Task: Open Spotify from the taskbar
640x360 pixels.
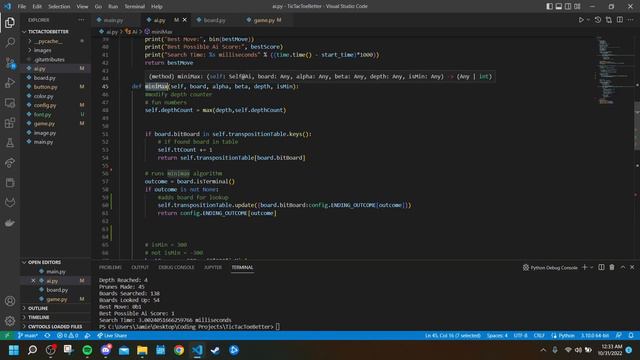Action: tap(87, 350)
